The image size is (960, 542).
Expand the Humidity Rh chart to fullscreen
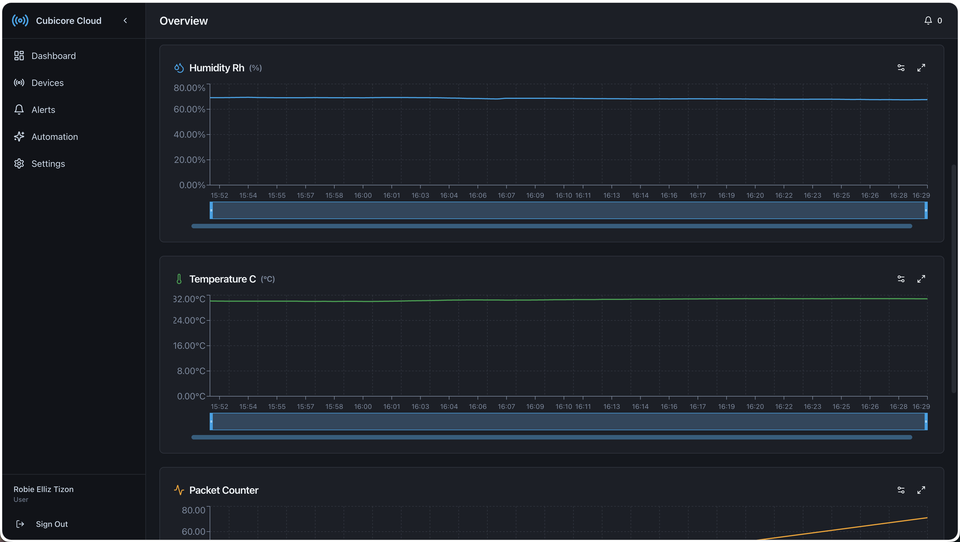[921, 68]
